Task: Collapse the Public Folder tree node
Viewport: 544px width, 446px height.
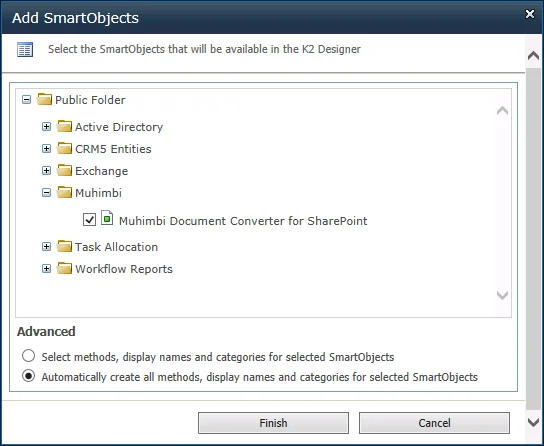Action: point(26,100)
